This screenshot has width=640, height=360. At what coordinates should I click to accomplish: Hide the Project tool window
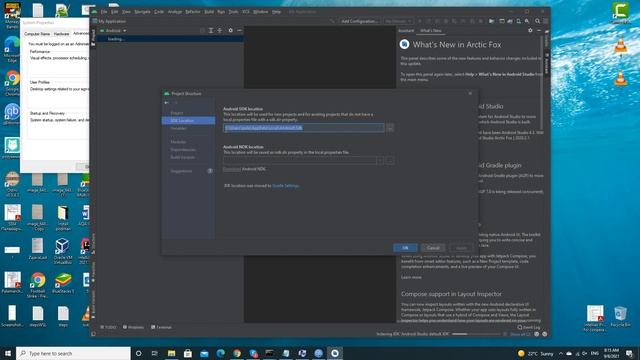click(x=240, y=31)
